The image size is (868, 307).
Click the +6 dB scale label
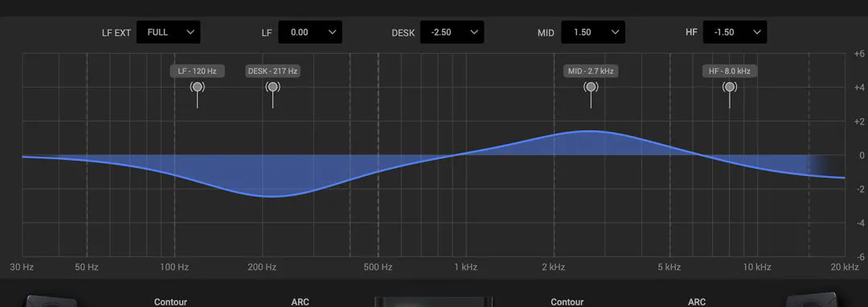click(x=858, y=54)
